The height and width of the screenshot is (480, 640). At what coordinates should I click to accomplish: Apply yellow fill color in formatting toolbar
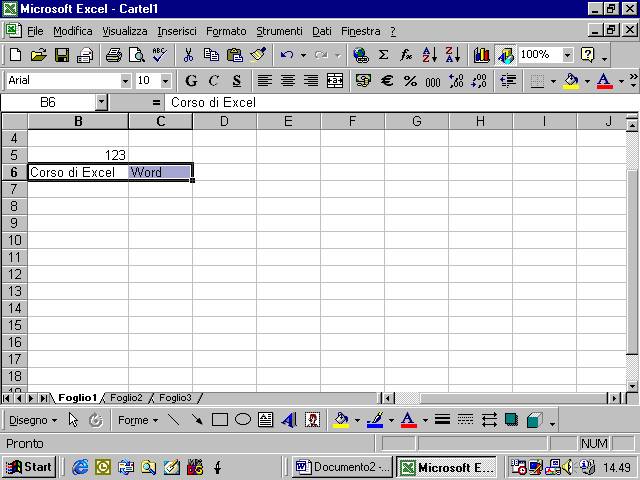click(x=571, y=80)
